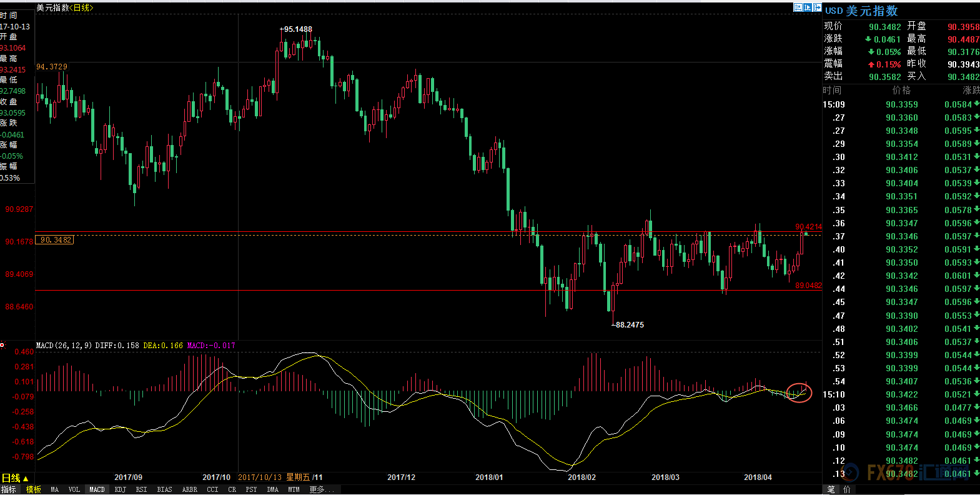Switch indicator to RSI
Image resolution: width=980 pixels, height=495 pixels.
[142, 489]
